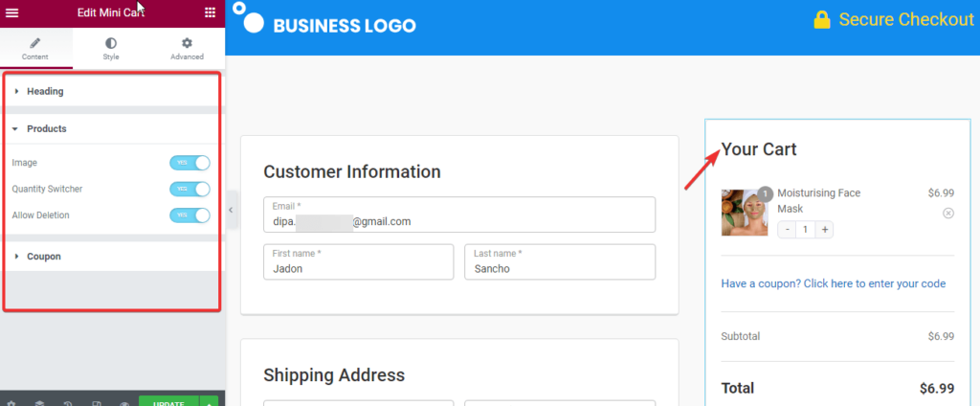
Task: Open the History icon in bottom bar
Action: (x=68, y=403)
